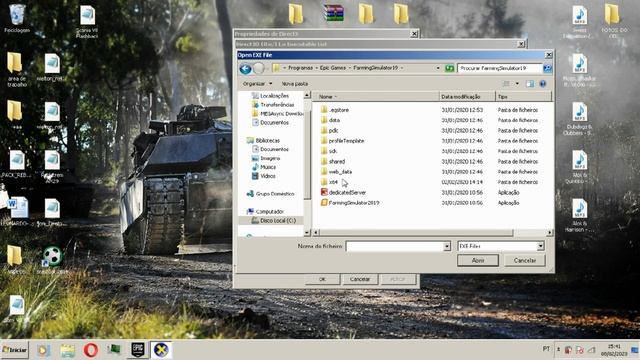Focus the Procurar FarmingSimulator19 search box

point(500,68)
